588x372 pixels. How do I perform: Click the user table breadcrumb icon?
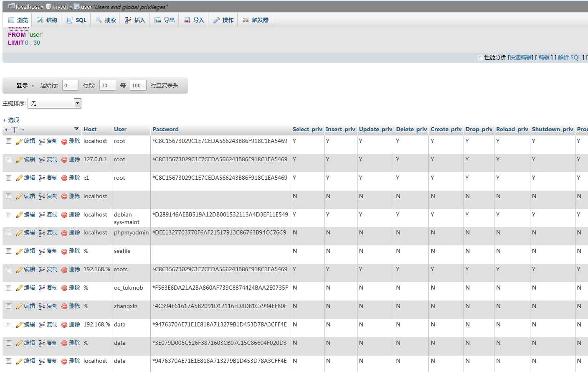pyautogui.click(x=76, y=6)
